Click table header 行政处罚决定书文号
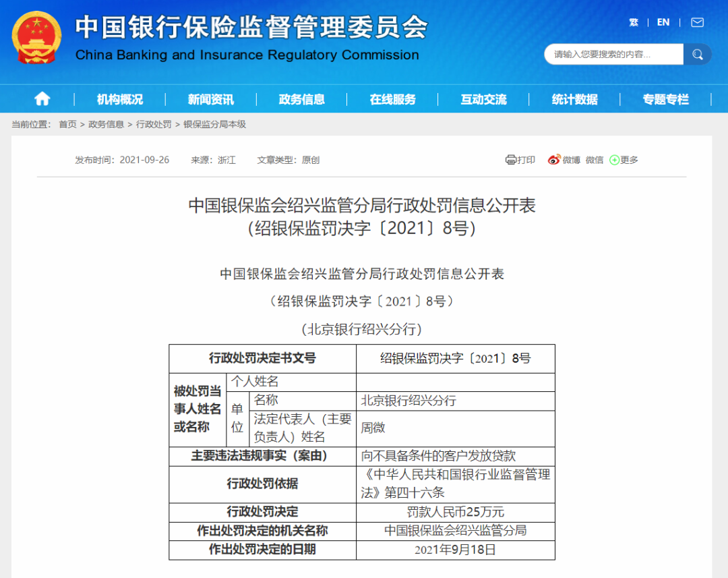728x578 pixels. 263,358
